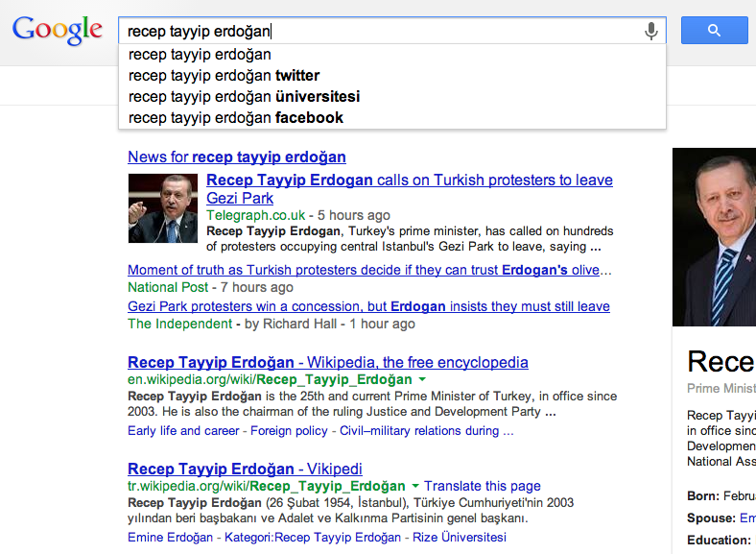
Task: Open Telegraph Gezi Park protesters headline
Action: click(410, 189)
